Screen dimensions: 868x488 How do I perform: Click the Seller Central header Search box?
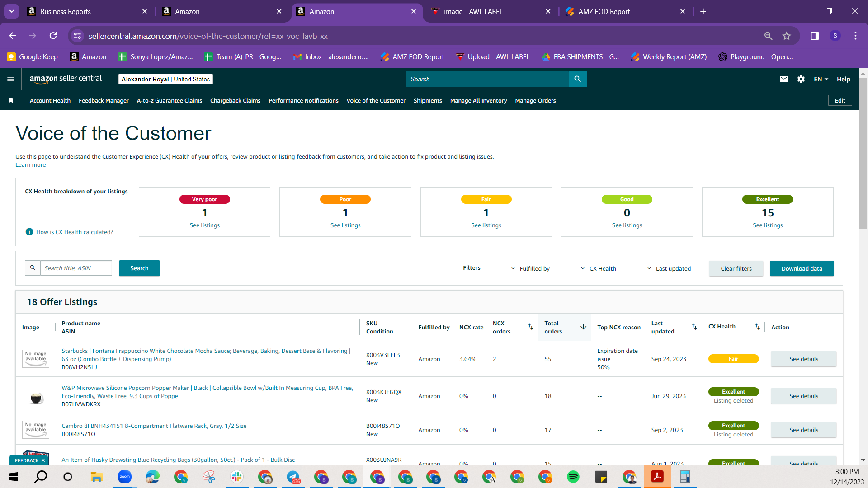click(487, 79)
